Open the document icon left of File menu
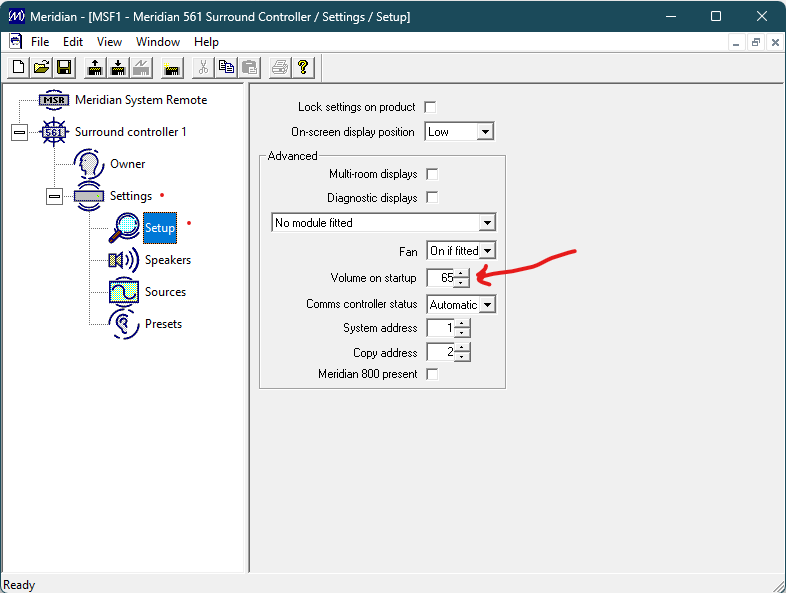Viewport: 786px width, 593px height. [16, 42]
